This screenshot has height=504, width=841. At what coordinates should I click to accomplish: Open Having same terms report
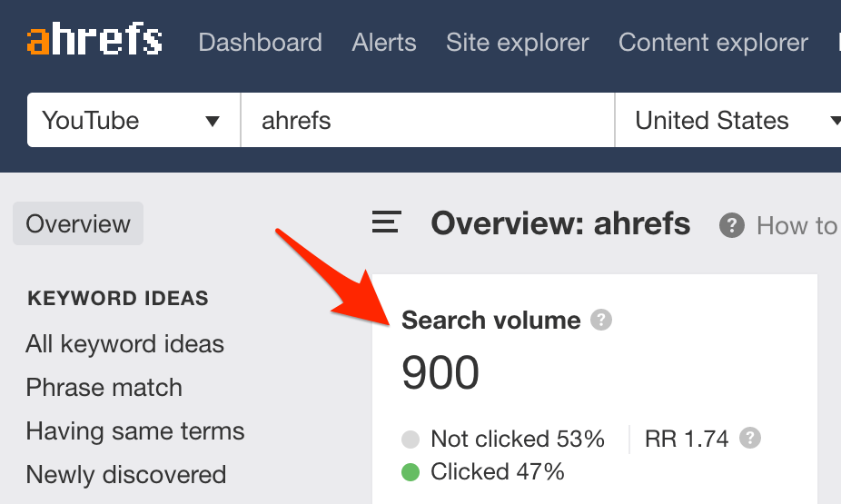[x=135, y=431]
